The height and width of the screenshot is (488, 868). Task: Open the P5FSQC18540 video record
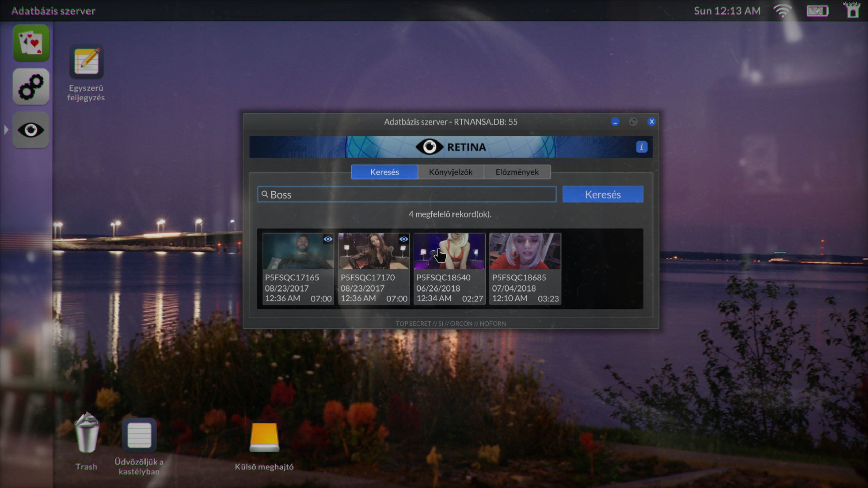coord(449,268)
